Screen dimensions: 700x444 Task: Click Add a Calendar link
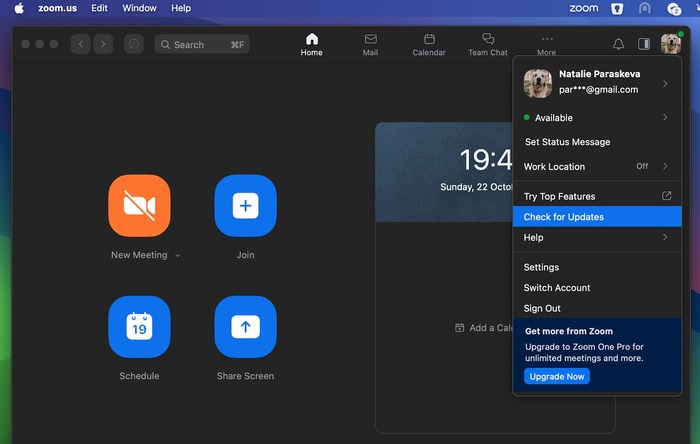484,328
